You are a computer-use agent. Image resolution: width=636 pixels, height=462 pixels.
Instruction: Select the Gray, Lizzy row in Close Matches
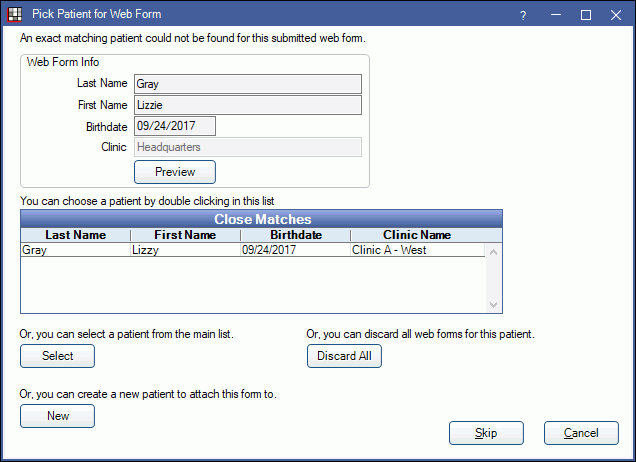click(250, 250)
